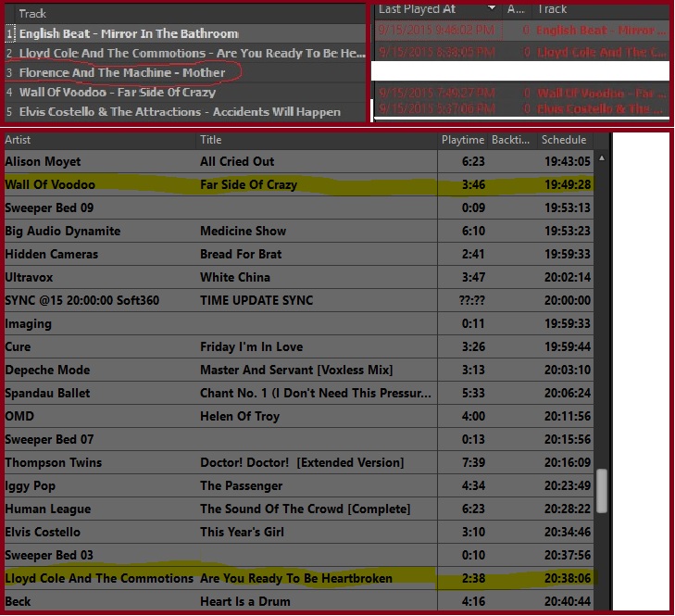The height and width of the screenshot is (616, 675).
Task: Select Are You Ready To Be Heartbroken title
Action: 296,579
